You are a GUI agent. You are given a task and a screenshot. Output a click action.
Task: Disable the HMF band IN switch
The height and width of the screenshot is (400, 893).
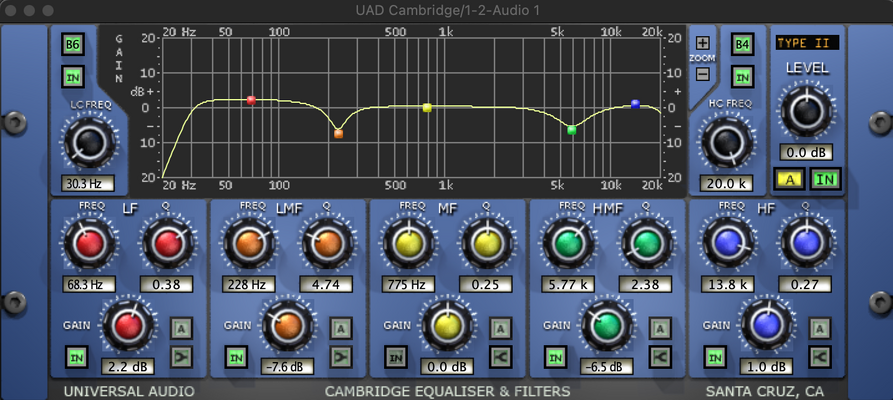pyautogui.click(x=554, y=357)
